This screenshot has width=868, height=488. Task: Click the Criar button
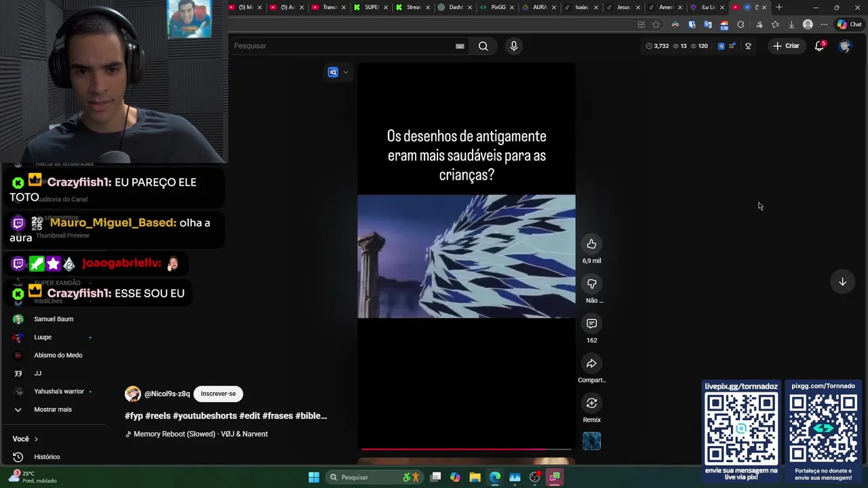[x=786, y=46]
